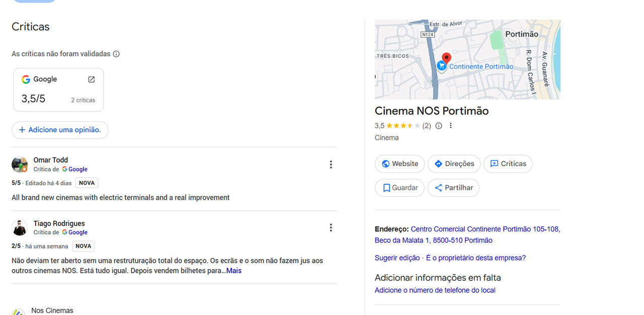
Task: Click Omar Todd reviewer name
Action: point(51,160)
